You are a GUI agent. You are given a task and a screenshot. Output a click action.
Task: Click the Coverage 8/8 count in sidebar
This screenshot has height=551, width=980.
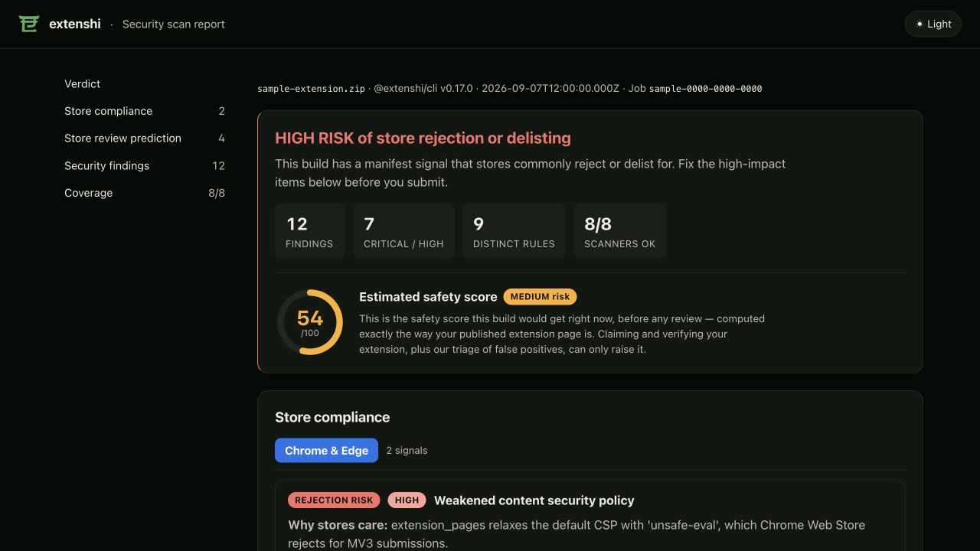point(217,193)
